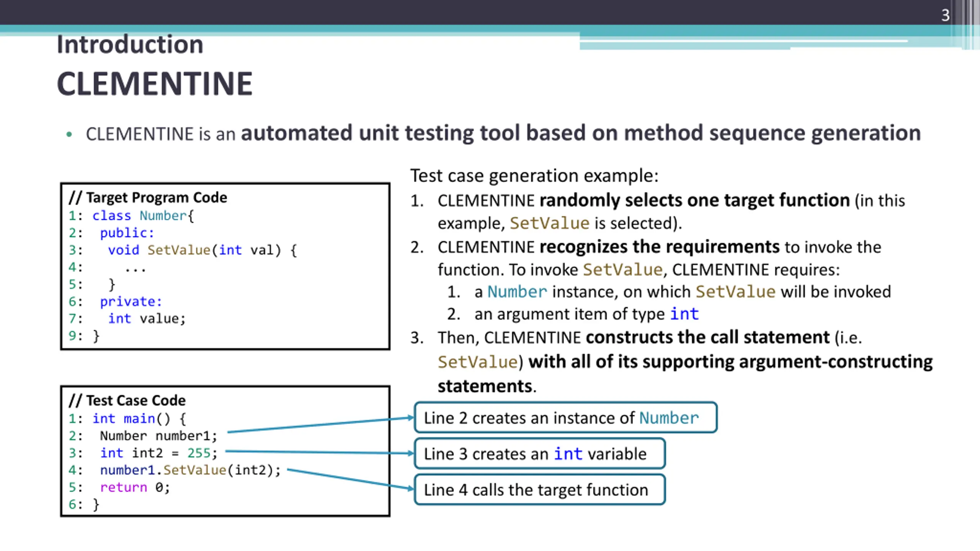
Task: Click slide number 3 in the corner
Action: tap(945, 15)
